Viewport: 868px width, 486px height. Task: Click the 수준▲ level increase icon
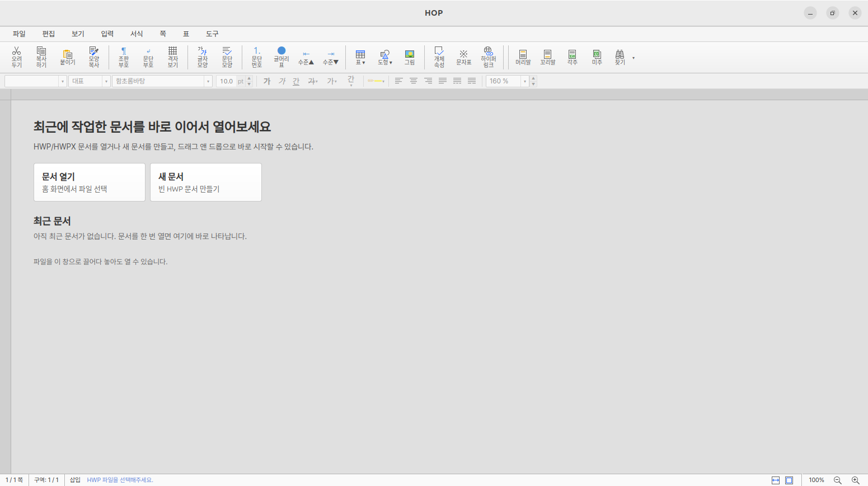tap(306, 57)
